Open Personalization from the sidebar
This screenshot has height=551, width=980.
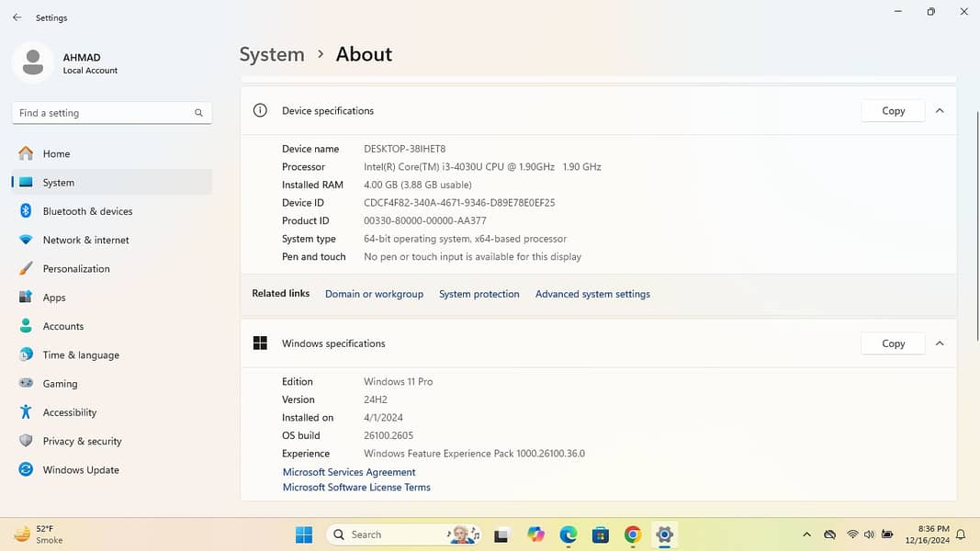point(76,269)
